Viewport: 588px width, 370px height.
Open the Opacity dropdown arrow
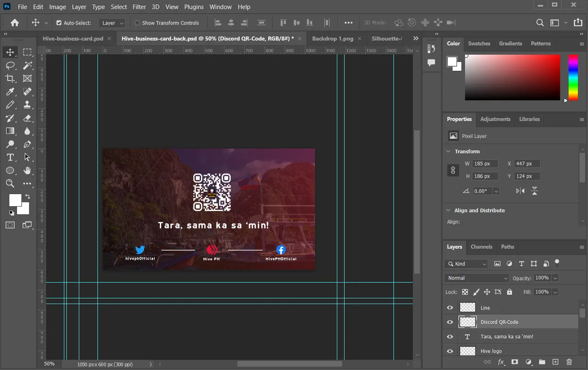[555, 278]
